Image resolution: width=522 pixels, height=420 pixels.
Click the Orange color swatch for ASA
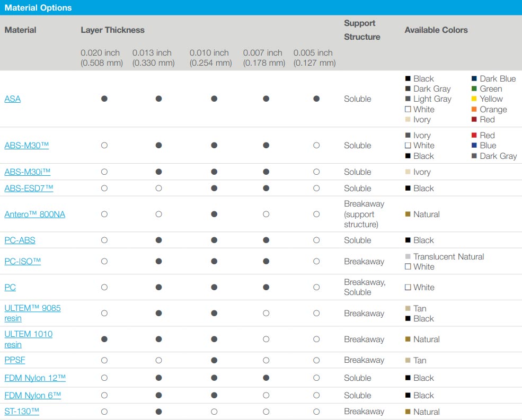coord(474,109)
